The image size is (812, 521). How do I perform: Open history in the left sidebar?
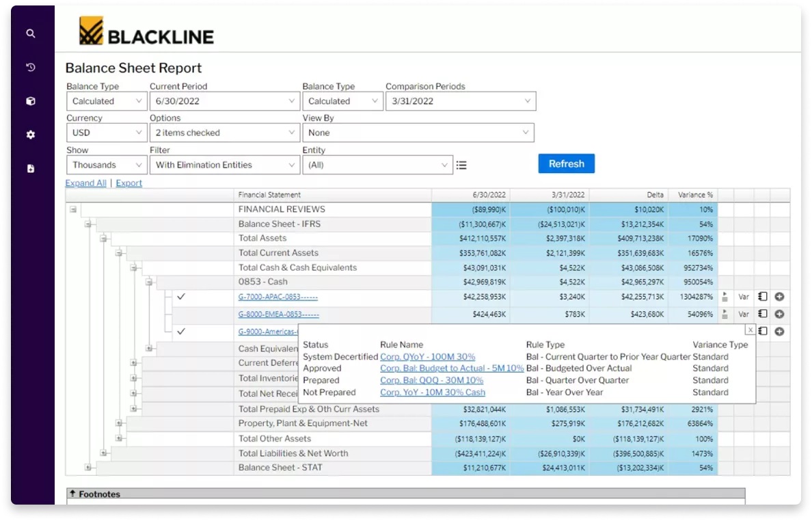[30, 67]
